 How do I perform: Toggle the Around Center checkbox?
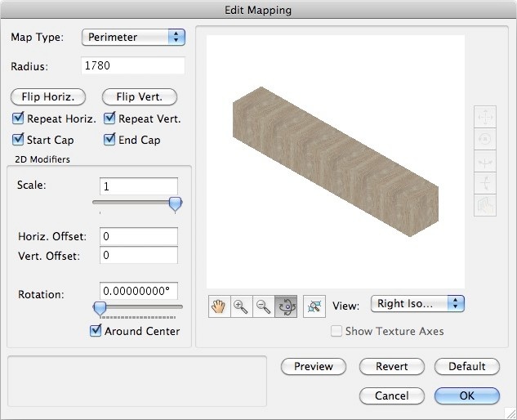tap(96, 331)
